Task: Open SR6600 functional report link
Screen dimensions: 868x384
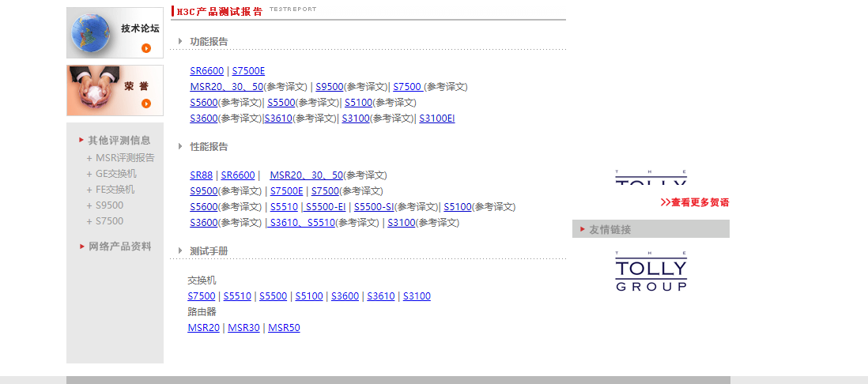Action: click(x=207, y=71)
